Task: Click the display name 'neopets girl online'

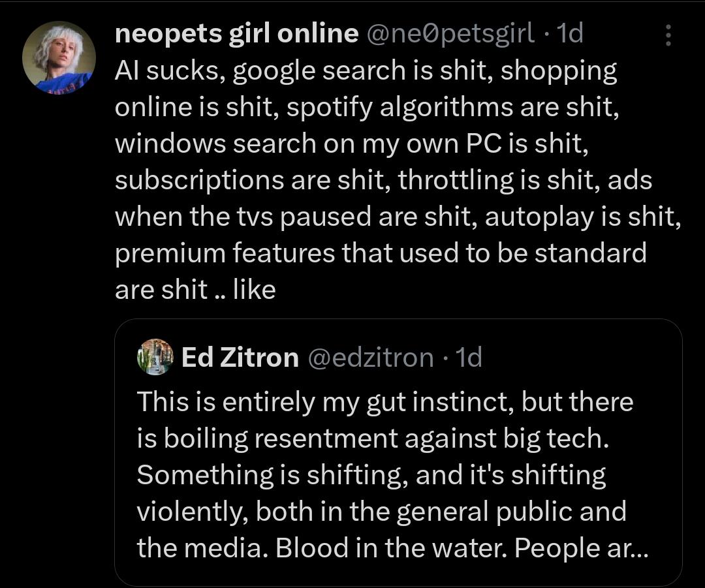Action: (236, 34)
